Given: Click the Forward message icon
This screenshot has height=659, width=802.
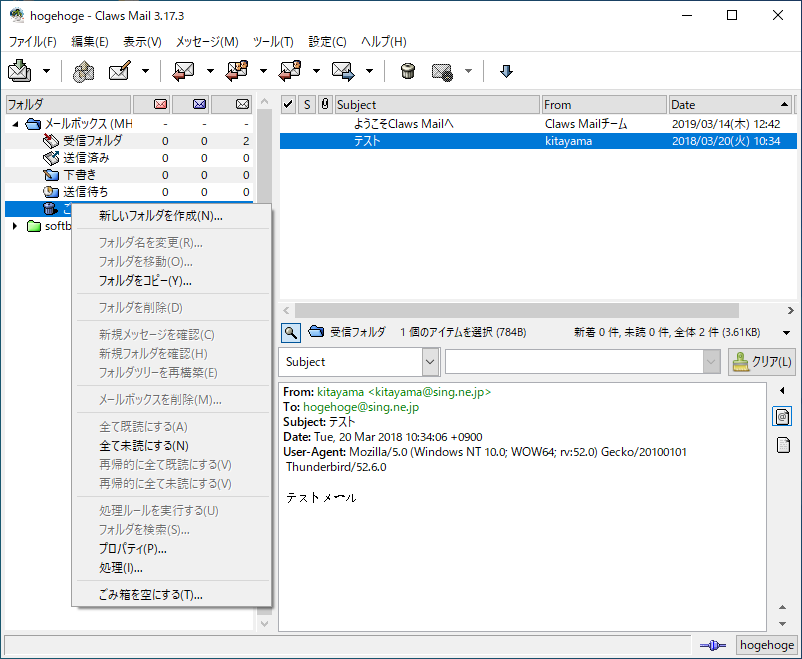Looking at the screenshot, I should pyautogui.click(x=343, y=71).
